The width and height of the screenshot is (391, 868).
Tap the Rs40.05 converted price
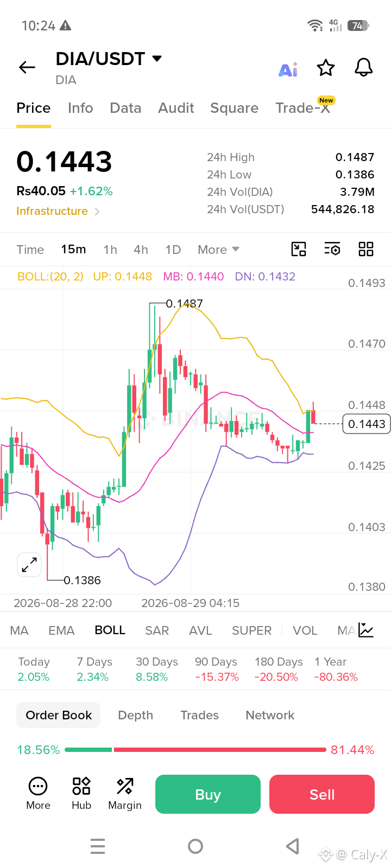[41, 191]
